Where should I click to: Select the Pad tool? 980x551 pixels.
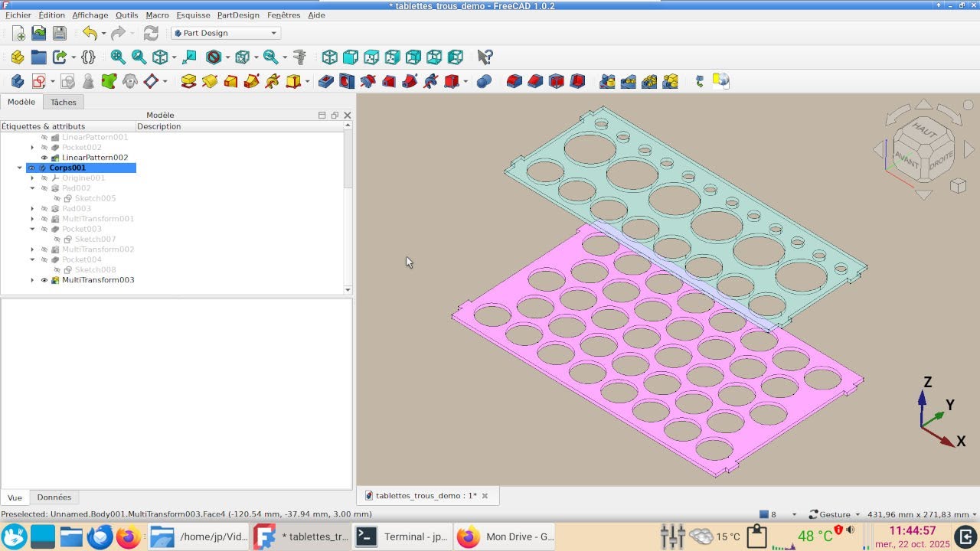coord(189,81)
